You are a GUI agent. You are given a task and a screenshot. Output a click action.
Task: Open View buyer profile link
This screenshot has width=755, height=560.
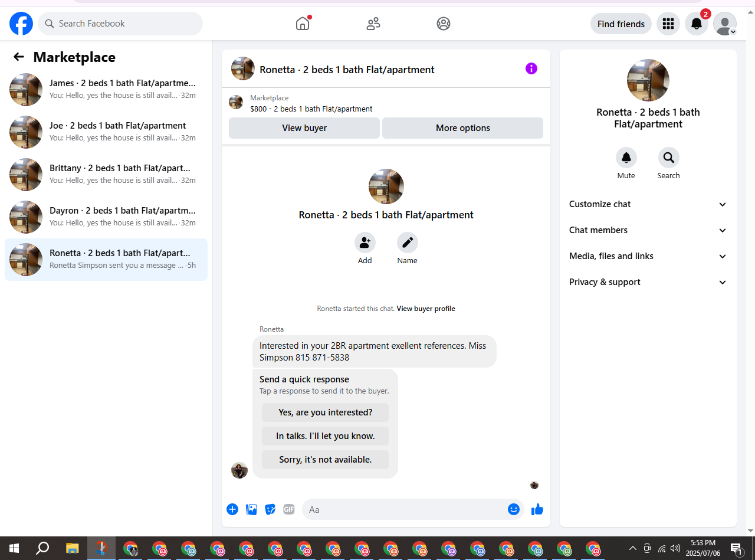pos(426,309)
